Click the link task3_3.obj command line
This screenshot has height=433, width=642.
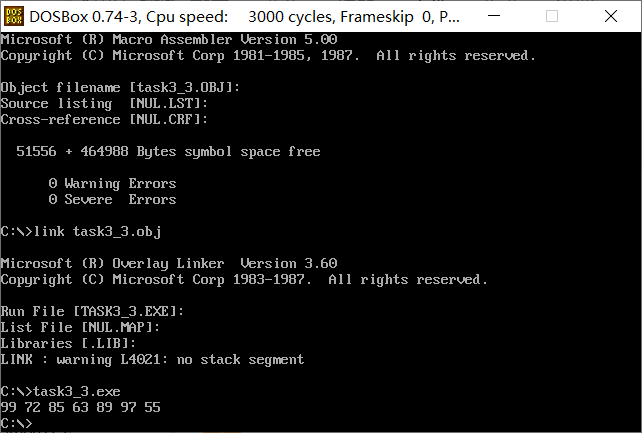(x=80, y=232)
